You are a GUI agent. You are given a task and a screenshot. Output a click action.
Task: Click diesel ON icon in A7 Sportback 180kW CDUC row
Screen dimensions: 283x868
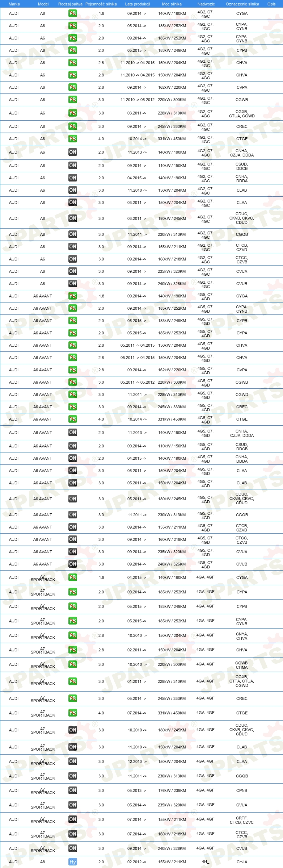pos(72,730)
